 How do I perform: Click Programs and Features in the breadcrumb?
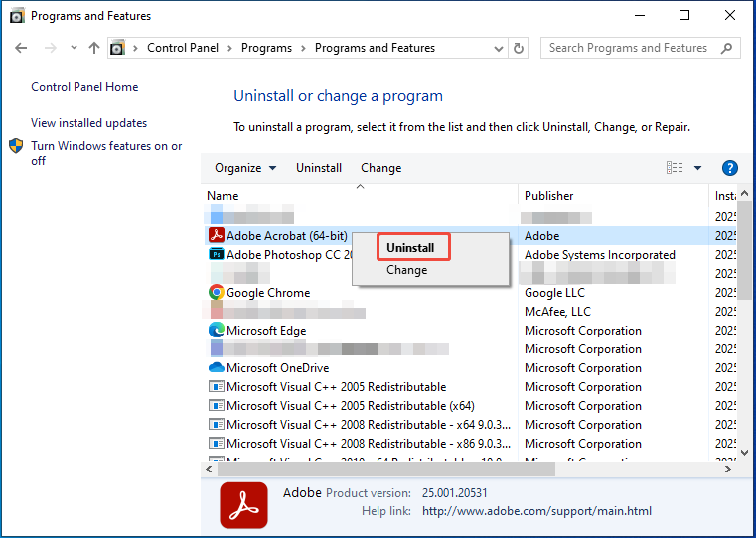(375, 48)
